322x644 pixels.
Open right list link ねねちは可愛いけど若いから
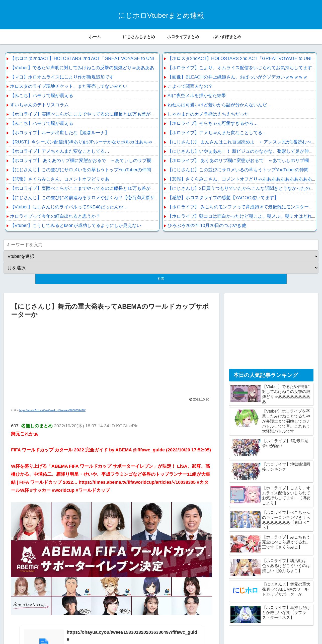coord(219,105)
